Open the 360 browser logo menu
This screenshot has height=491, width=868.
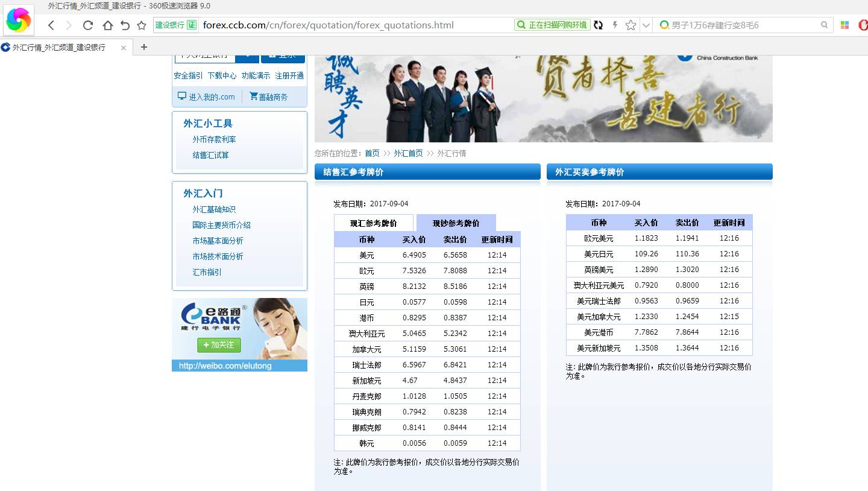[18, 20]
